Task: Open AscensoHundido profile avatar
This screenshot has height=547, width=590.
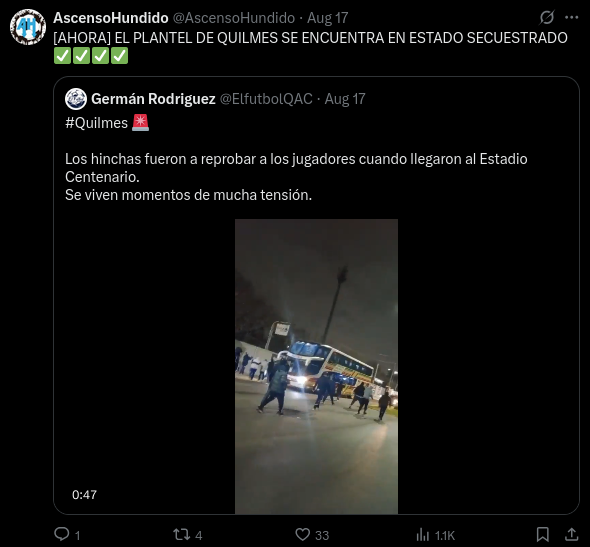Action: tap(28, 27)
